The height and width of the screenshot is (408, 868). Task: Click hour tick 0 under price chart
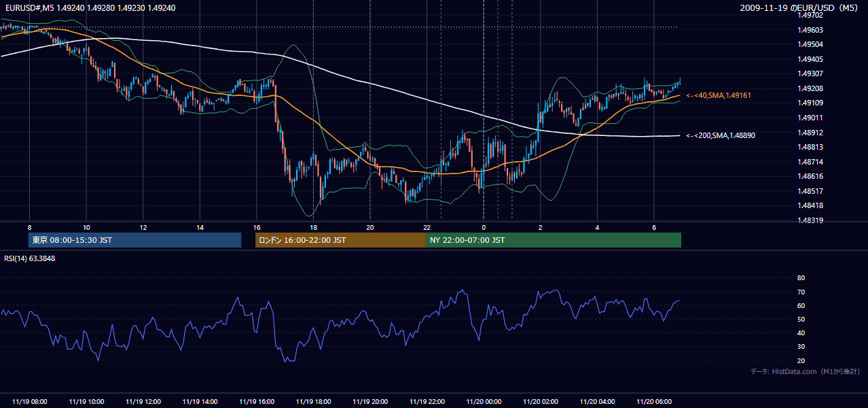[484, 227]
